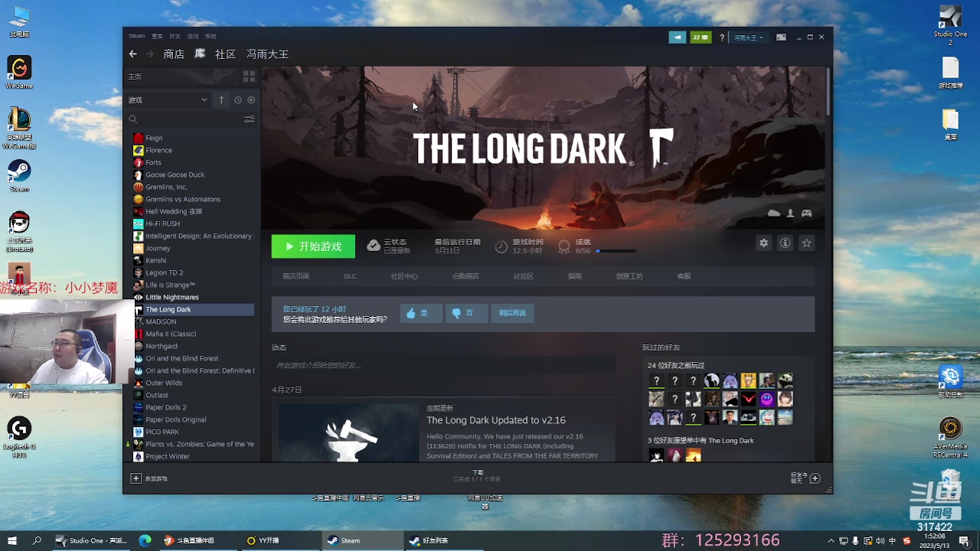Click the cloud status icon
The width and height of the screenshot is (980, 551).
point(373,246)
